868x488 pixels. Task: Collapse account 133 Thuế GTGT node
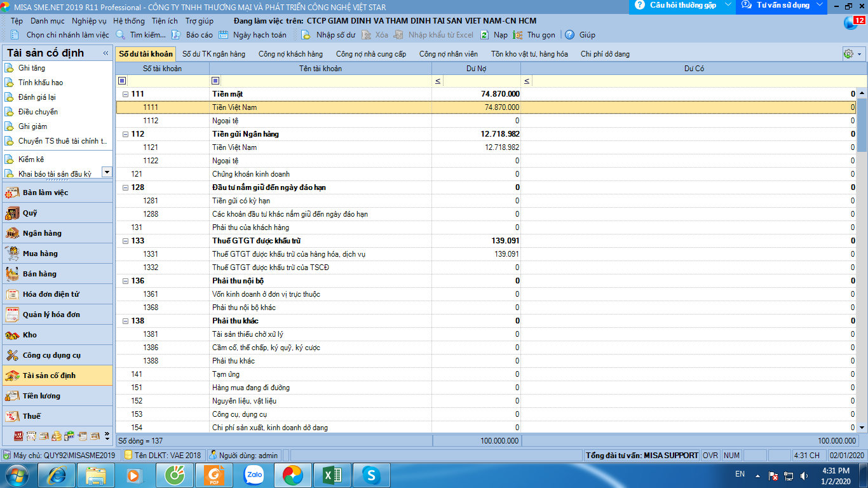125,241
